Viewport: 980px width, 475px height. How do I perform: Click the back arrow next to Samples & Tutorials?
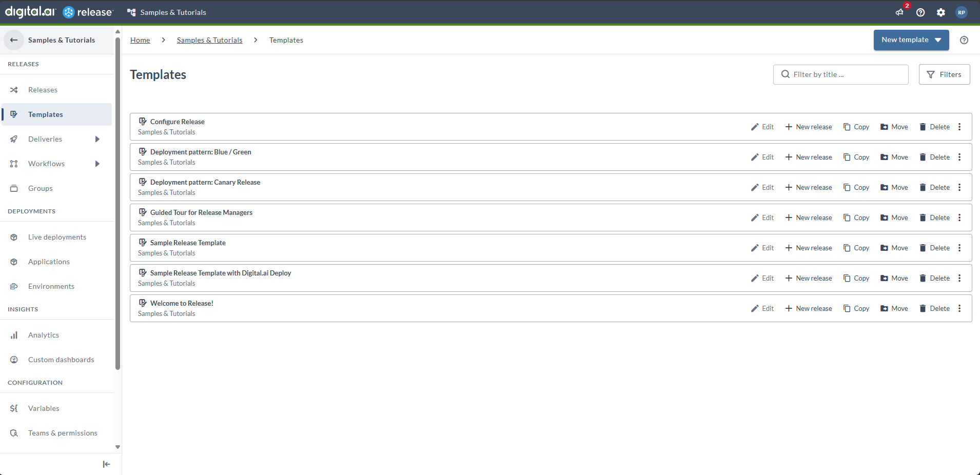13,40
